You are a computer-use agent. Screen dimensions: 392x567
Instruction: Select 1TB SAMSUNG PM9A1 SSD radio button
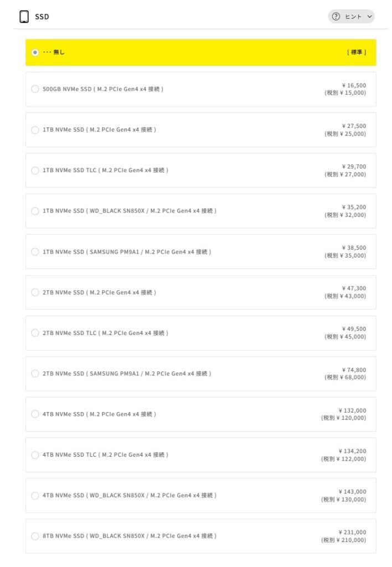(35, 252)
